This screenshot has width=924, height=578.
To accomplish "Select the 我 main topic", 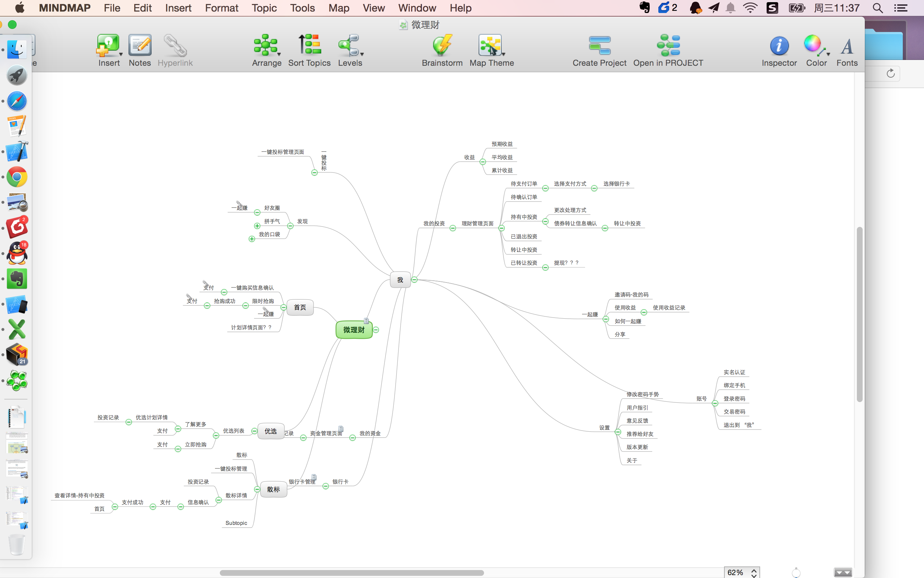I will click(400, 280).
